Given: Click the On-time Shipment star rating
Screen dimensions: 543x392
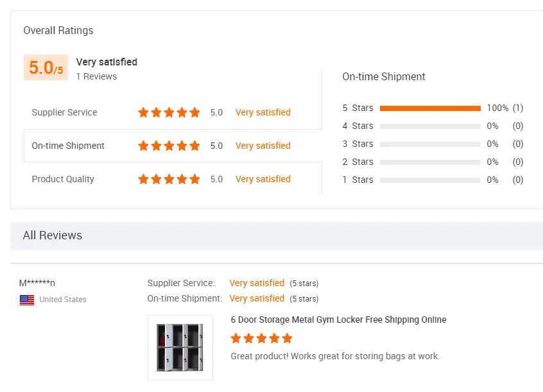Looking at the screenshot, I should tap(169, 146).
